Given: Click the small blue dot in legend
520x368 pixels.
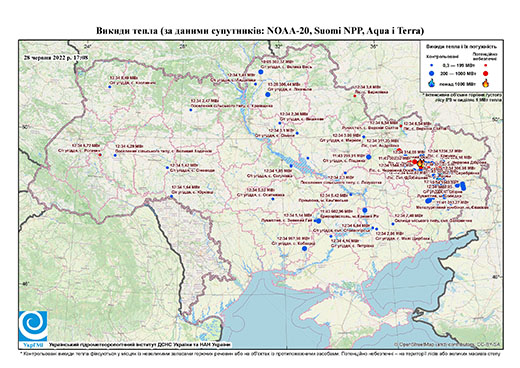Looking at the screenshot, I should pyautogui.click(x=431, y=65).
